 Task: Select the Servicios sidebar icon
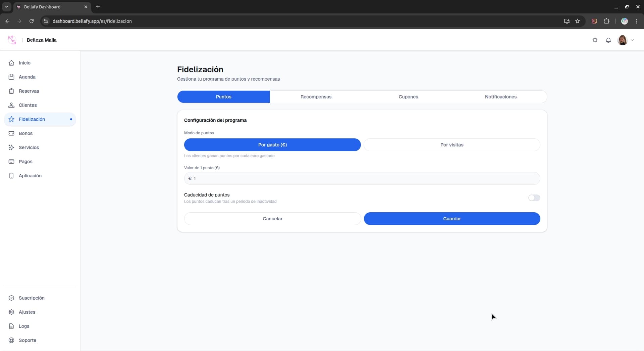[11, 147]
